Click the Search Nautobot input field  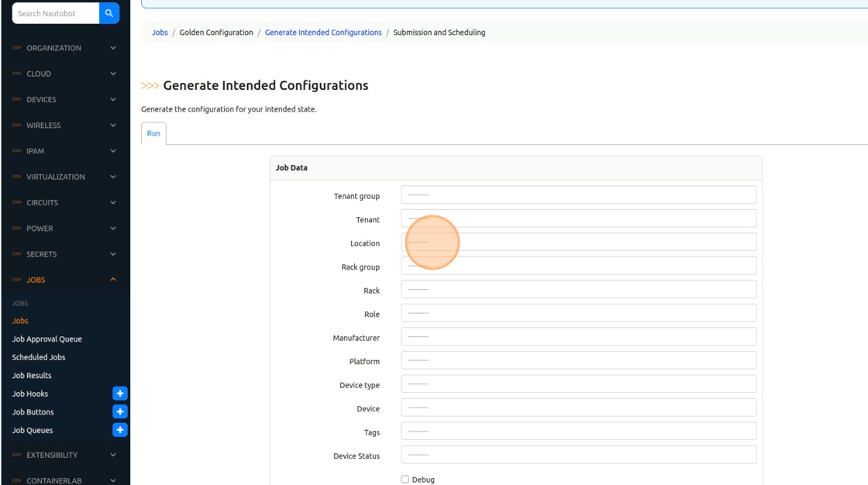56,13
